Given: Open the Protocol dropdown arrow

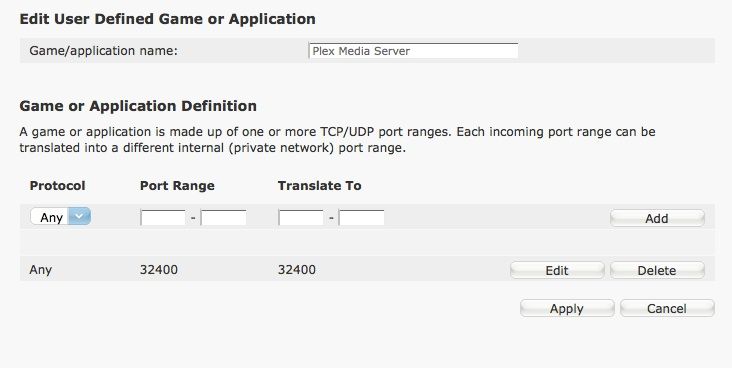Looking at the screenshot, I should coord(79,217).
